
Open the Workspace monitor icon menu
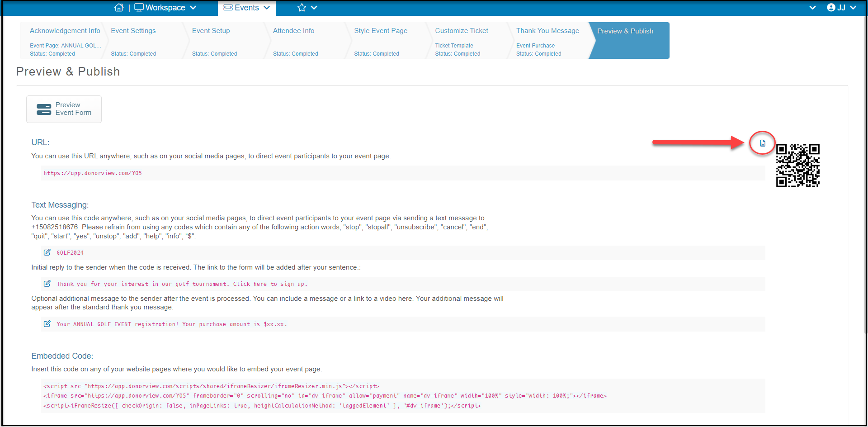[139, 8]
